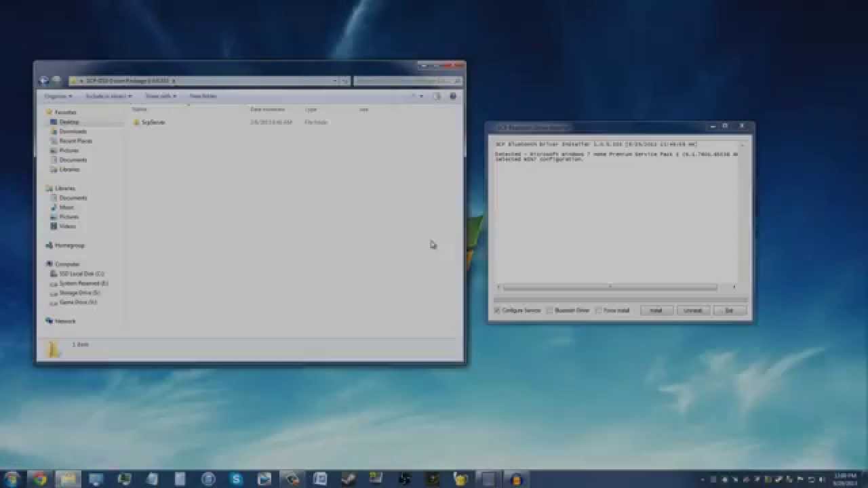Image resolution: width=868 pixels, height=488 pixels.
Task: Select Desktop under Favorites in Explorer
Action: point(69,122)
